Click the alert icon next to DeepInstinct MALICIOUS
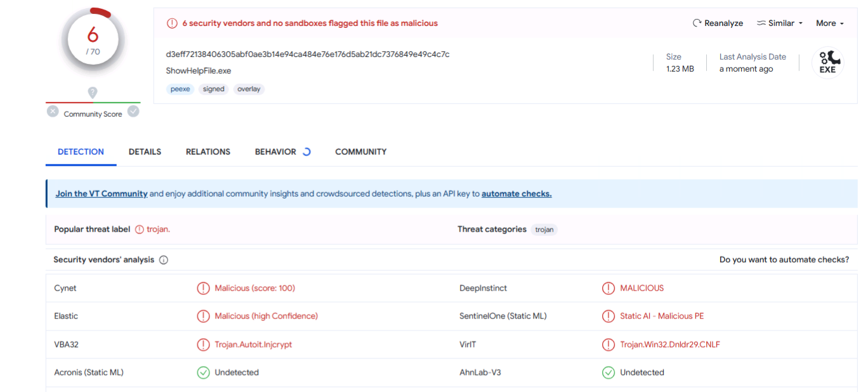The width and height of the screenshot is (868, 392). pyautogui.click(x=608, y=288)
